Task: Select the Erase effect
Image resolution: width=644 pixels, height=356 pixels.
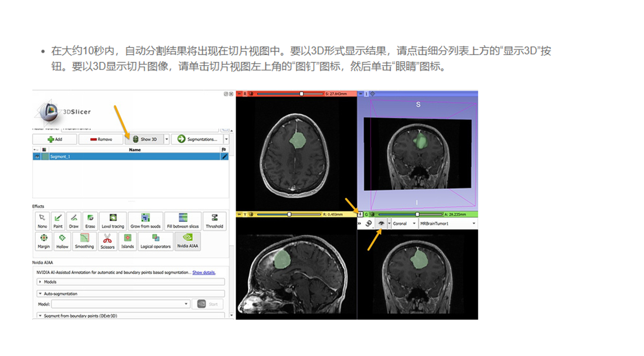Action: [90, 221]
